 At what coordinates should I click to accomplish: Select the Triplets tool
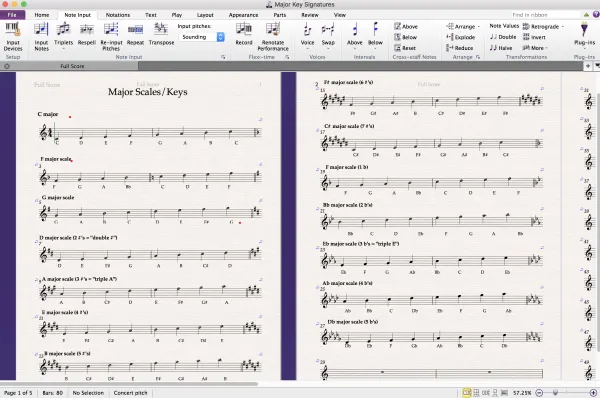(x=63, y=35)
